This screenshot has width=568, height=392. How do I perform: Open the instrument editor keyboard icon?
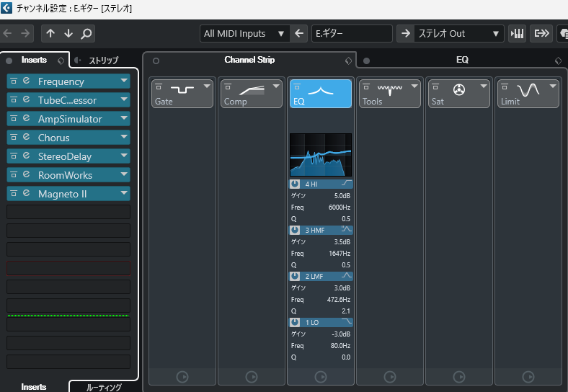518,33
